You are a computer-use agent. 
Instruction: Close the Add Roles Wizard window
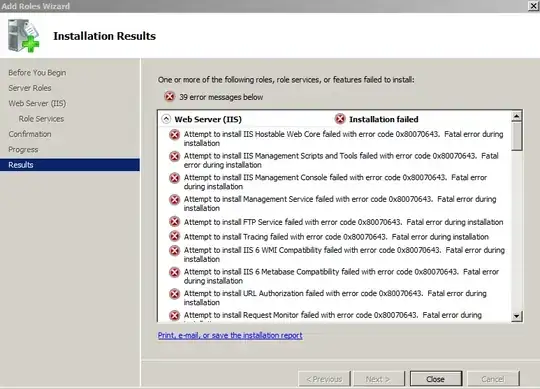[x=533, y=6]
